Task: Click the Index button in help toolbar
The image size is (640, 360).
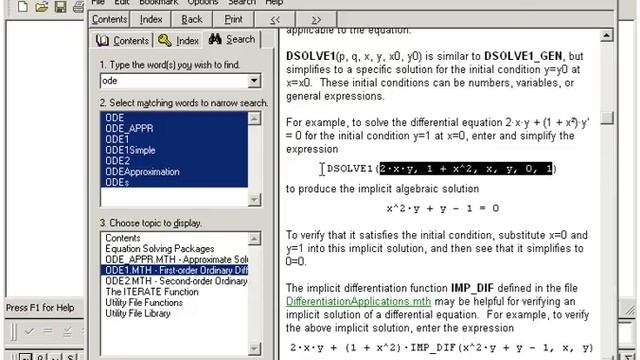Action: (x=151, y=19)
